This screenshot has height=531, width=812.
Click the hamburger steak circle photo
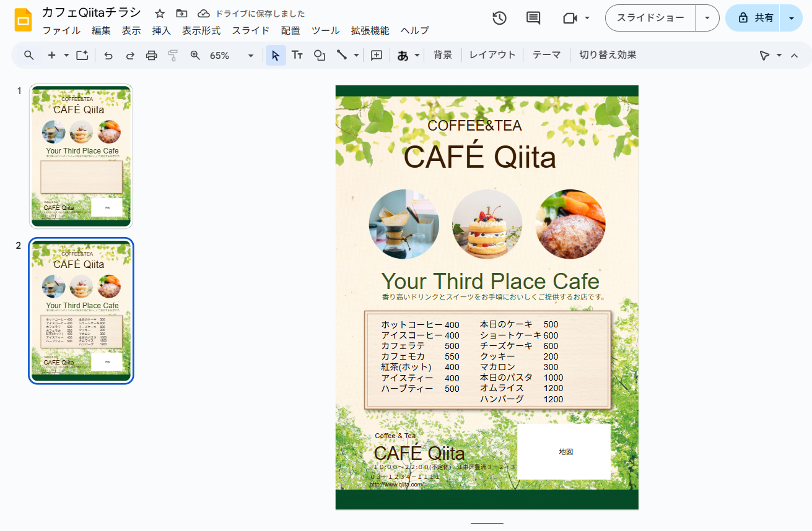click(x=570, y=224)
